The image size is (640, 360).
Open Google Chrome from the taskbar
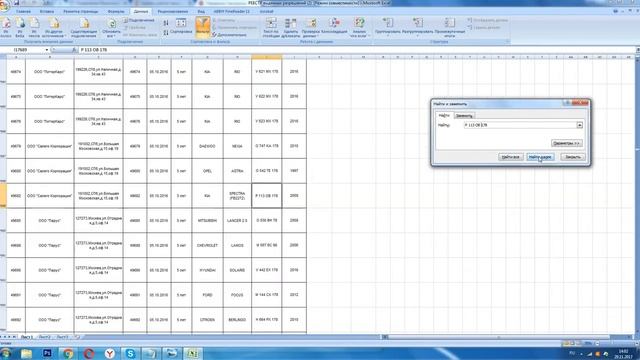pos(68,353)
